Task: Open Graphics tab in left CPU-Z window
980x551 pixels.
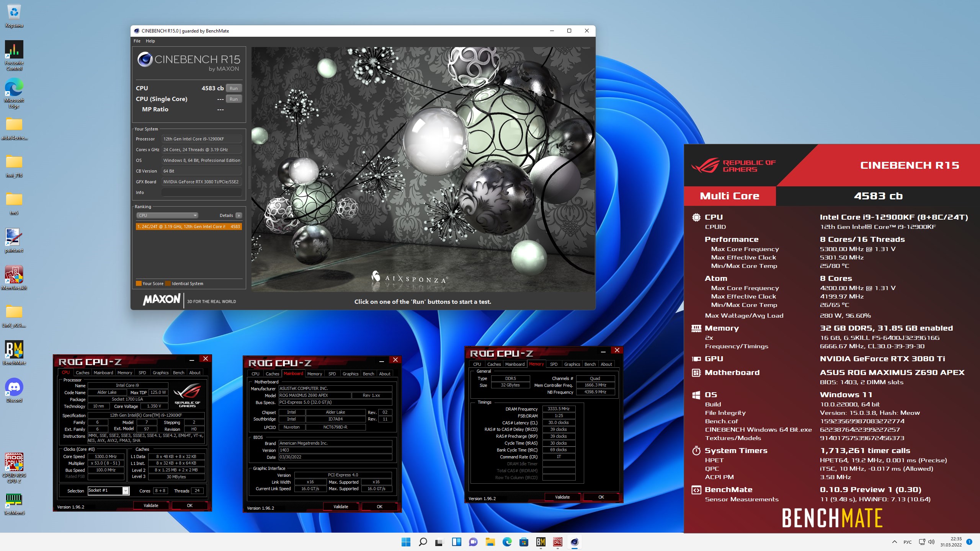Action: click(x=160, y=373)
